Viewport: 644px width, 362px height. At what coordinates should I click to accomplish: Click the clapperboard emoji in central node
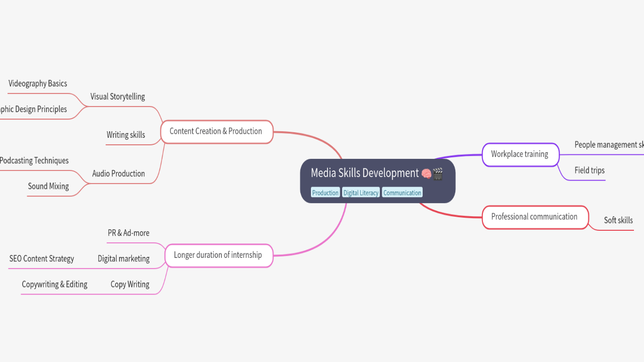(x=438, y=173)
